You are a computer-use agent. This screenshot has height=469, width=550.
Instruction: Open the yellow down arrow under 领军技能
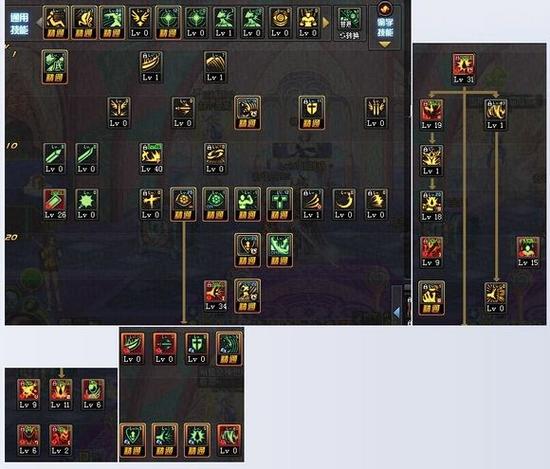pos(384,45)
